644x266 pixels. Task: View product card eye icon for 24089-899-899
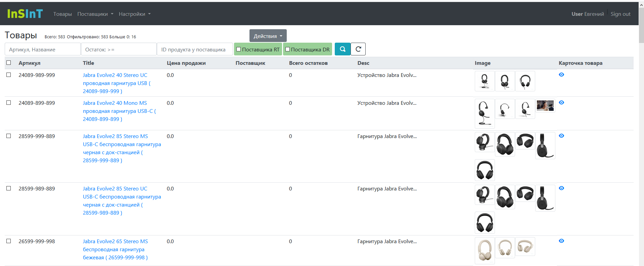point(561,102)
